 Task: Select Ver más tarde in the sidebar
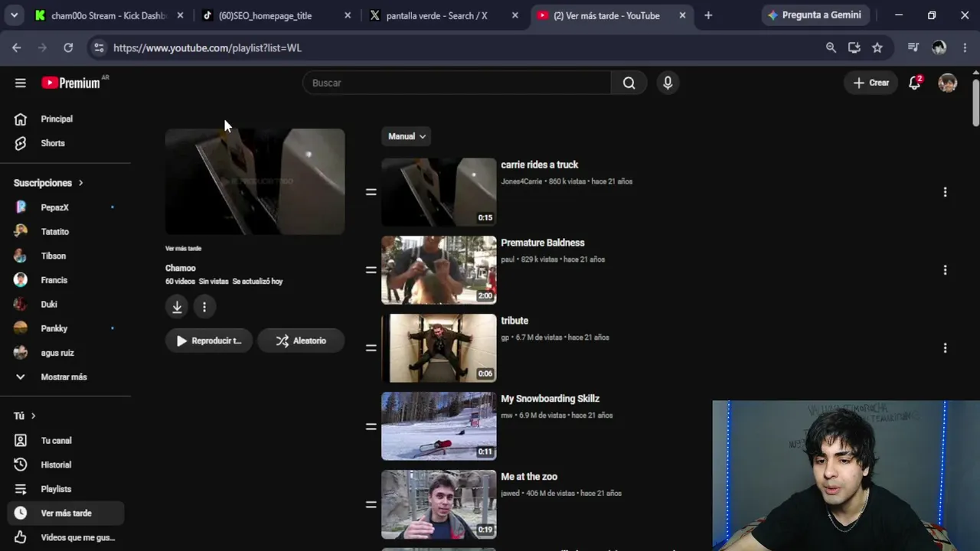pos(65,514)
